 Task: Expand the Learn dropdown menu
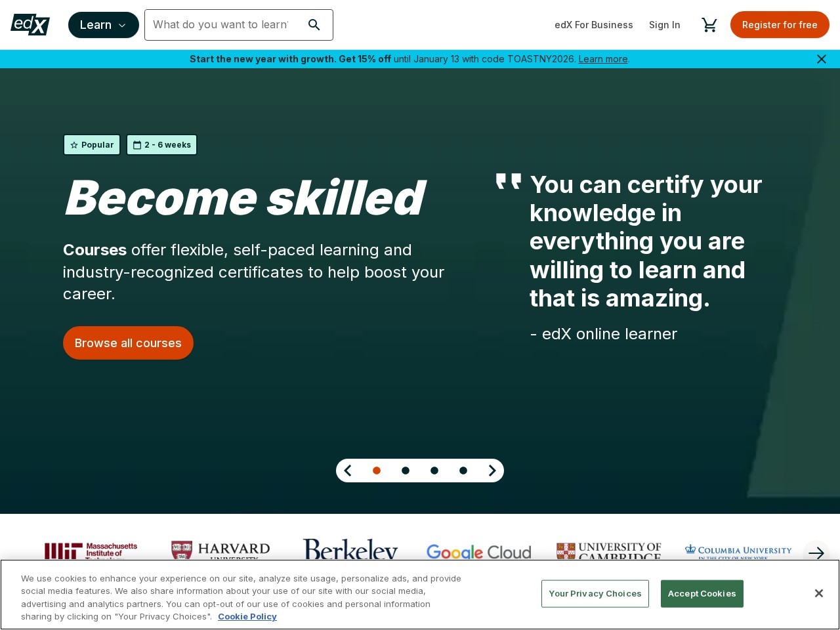tap(103, 25)
